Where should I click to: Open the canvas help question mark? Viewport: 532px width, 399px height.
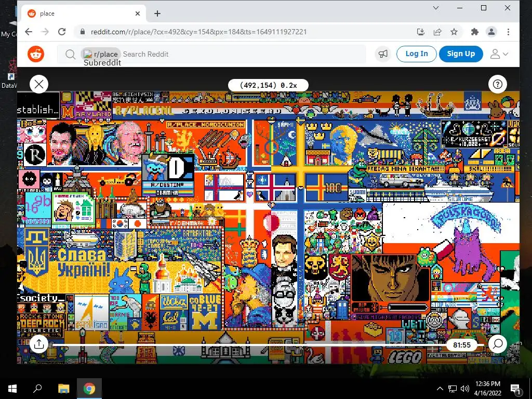tap(497, 84)
